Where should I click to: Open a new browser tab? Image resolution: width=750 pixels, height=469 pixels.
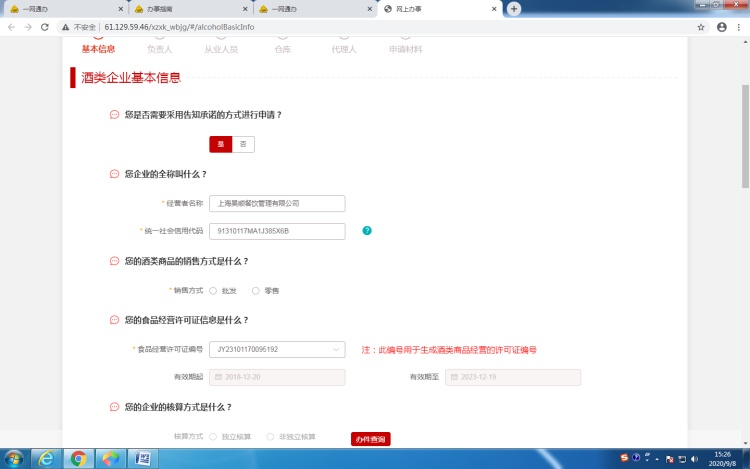point(514,8)
